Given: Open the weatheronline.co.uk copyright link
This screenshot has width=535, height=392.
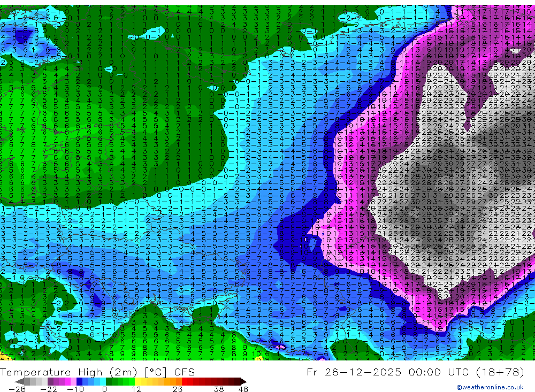Looking at the screenshot, I should pos(490,387).
